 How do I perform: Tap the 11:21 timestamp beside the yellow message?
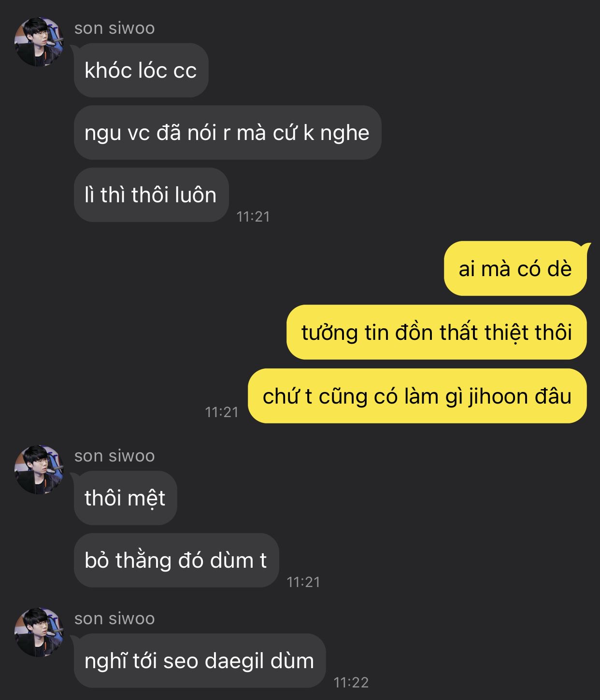(222, 412)
